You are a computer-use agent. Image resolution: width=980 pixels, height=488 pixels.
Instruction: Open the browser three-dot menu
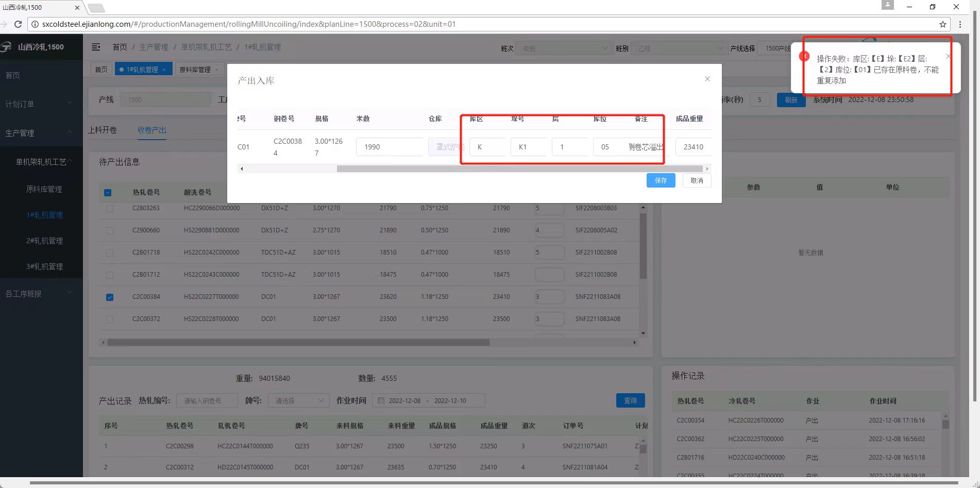[960, 24]
